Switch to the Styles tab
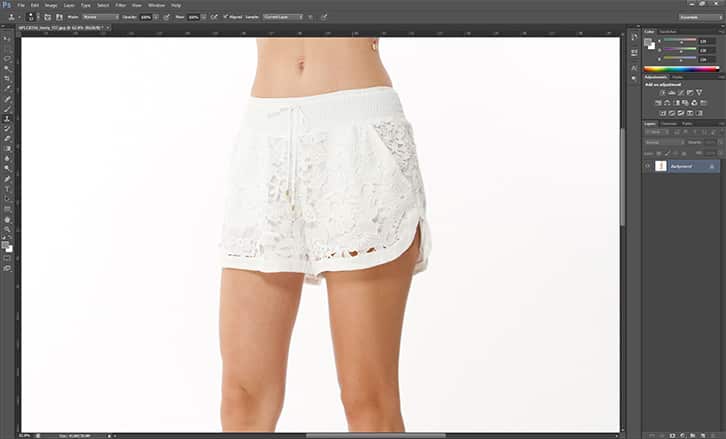Screen dimensions: 726x439 (677, 77)
